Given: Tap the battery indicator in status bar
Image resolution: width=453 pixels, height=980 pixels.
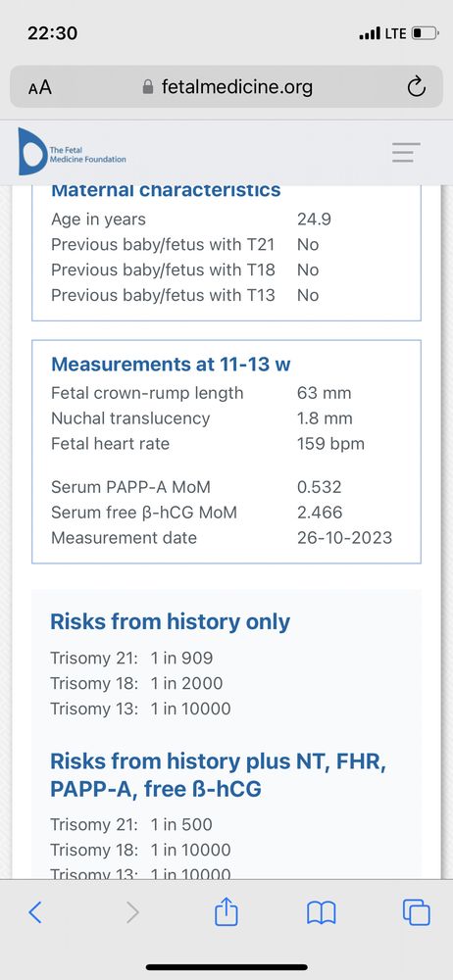Looking at the screenshot, I should pos(426,33).
